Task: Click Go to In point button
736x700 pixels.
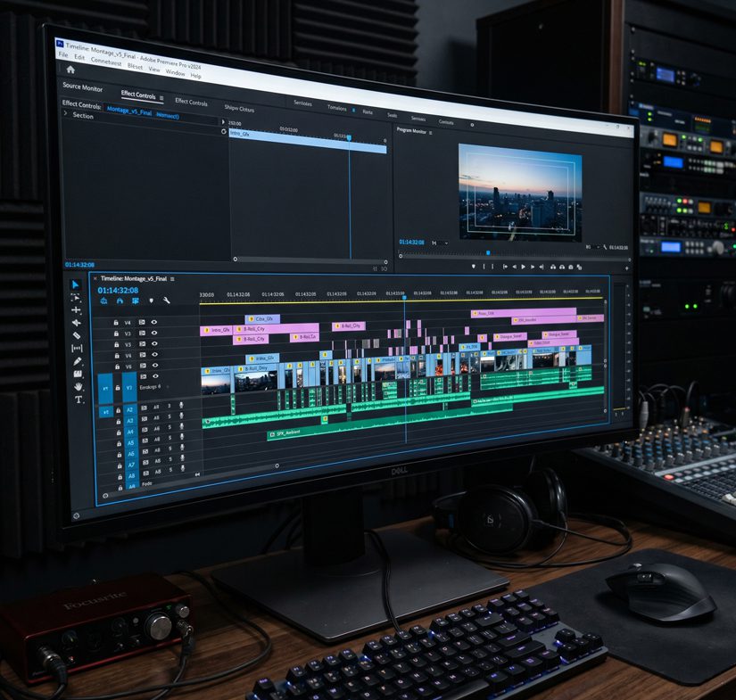Action: point(505,267)
